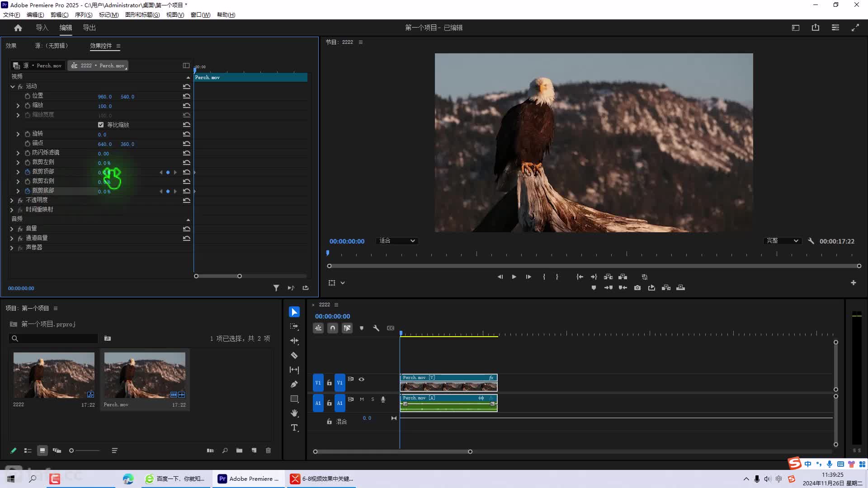Expand the 声像器 effect
The width and height of the screenshot is (868, 488).
pos(12,248)
